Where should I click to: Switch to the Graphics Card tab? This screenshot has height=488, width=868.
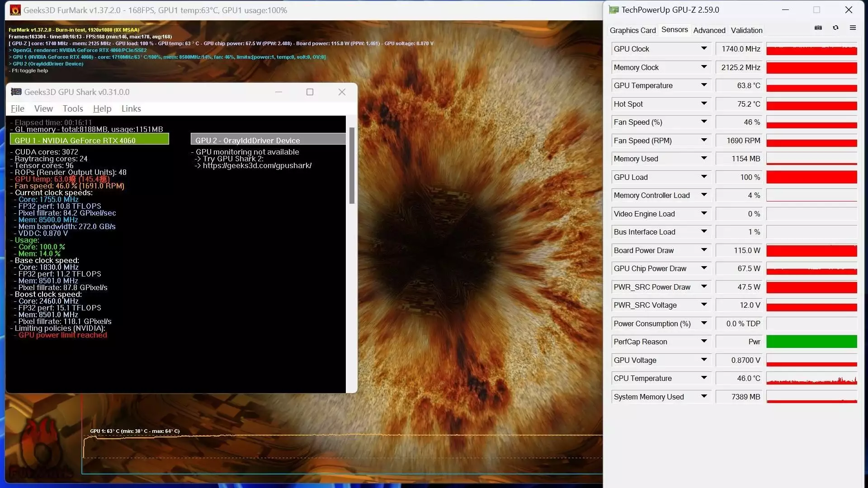[x=632, y=30]
